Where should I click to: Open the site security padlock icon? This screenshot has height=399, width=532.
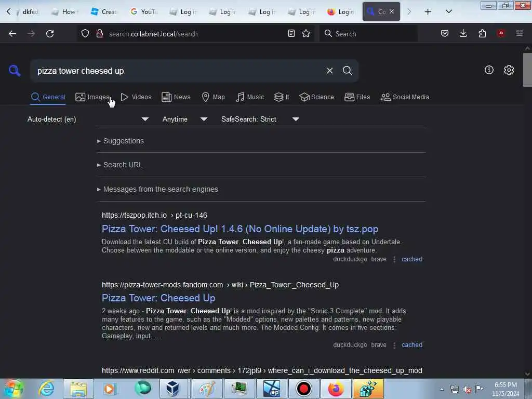click(x=99, y=33)
